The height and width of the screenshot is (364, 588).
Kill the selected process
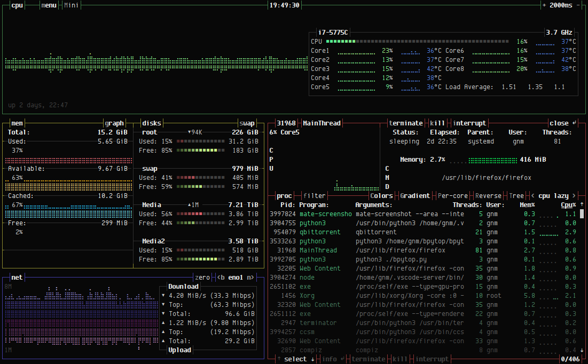pos(437,123)
